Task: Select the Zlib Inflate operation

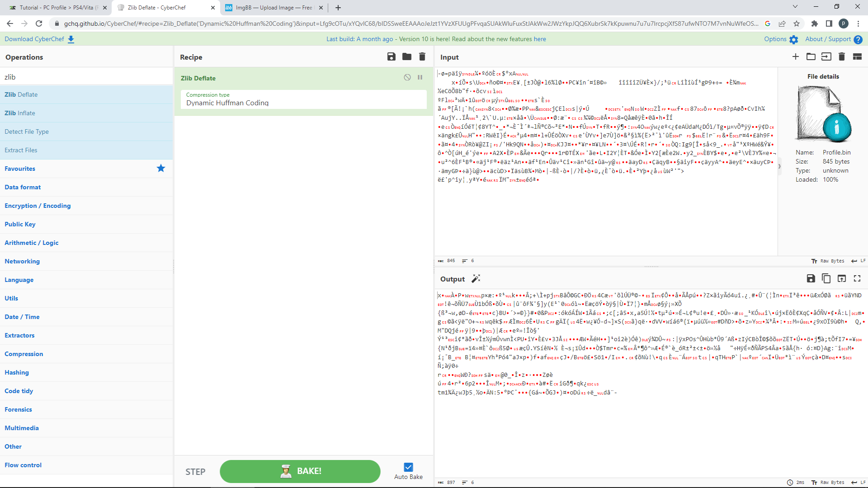Action: (x=86, y=113)
